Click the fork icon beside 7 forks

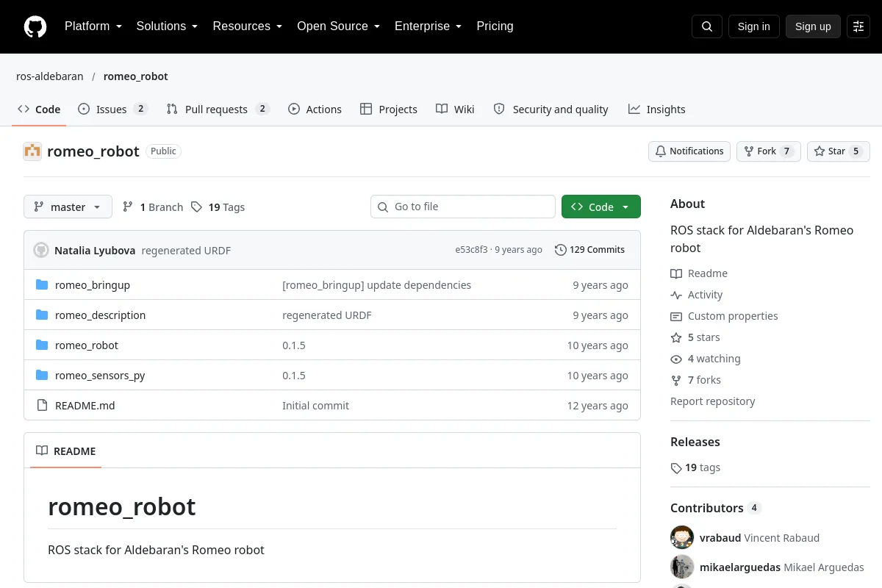click(676, 380)
